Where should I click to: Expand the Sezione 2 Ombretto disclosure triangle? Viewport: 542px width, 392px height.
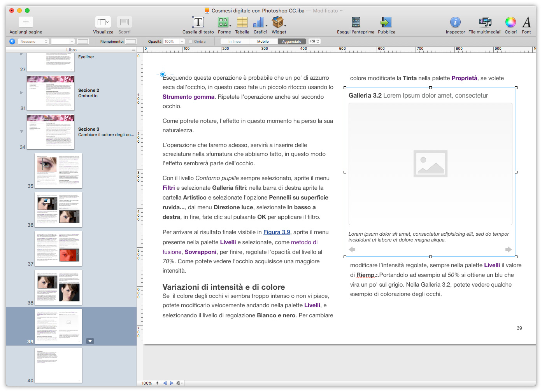pos(21,93)
